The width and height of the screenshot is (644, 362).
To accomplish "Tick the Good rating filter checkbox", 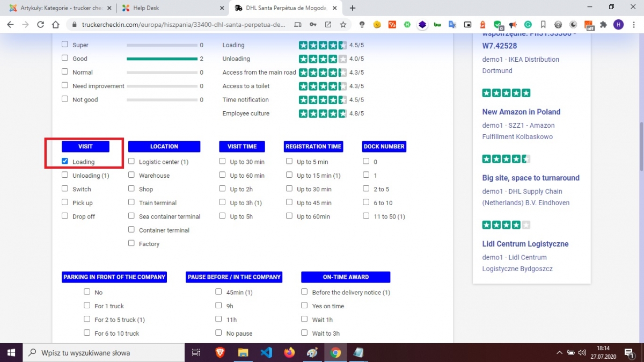I will pyautogui.click(x=65, y=58).
